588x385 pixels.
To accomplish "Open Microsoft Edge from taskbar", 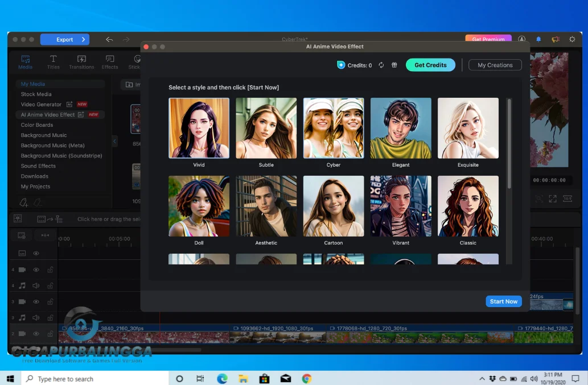I will [222, 379].
